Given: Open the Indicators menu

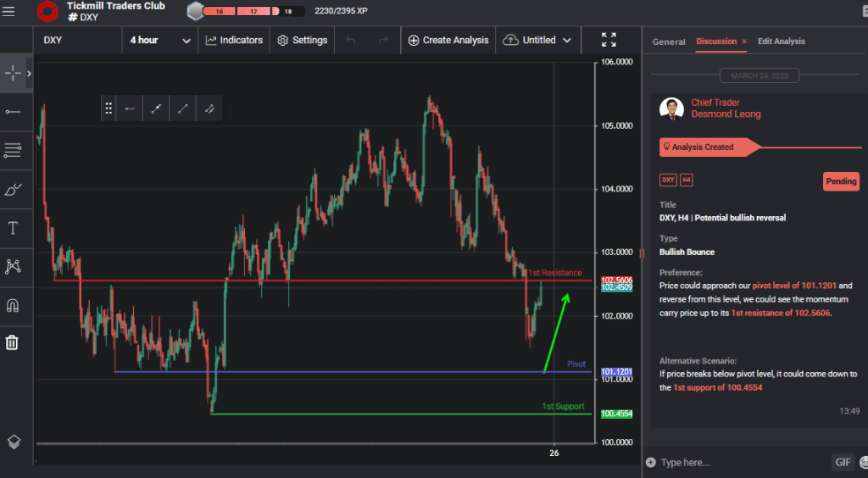Looking at the screenshot, I should click(x=234, y=41).
